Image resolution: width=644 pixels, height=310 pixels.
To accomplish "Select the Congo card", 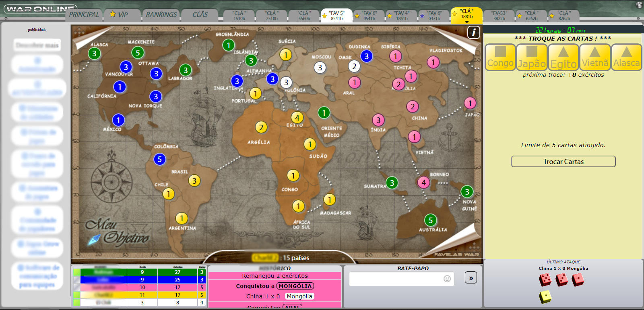I will point(500,57).
